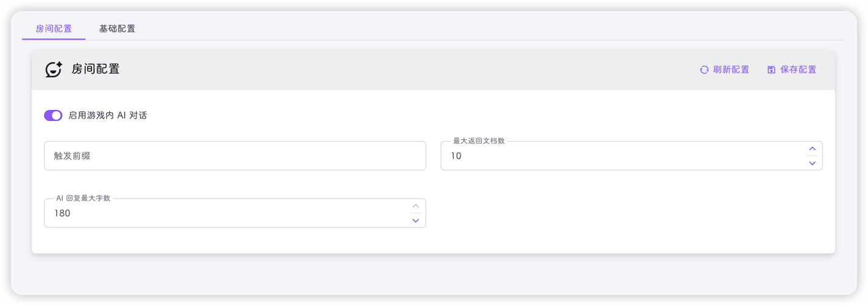Click the AI 回复最大字数 floating label
The height and width of the screenshot is (306, 868).
coord(83,199)
